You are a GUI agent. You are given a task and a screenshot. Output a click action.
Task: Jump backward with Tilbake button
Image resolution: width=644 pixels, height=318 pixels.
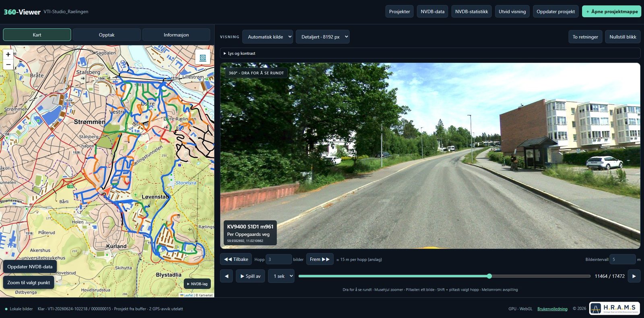236,259
